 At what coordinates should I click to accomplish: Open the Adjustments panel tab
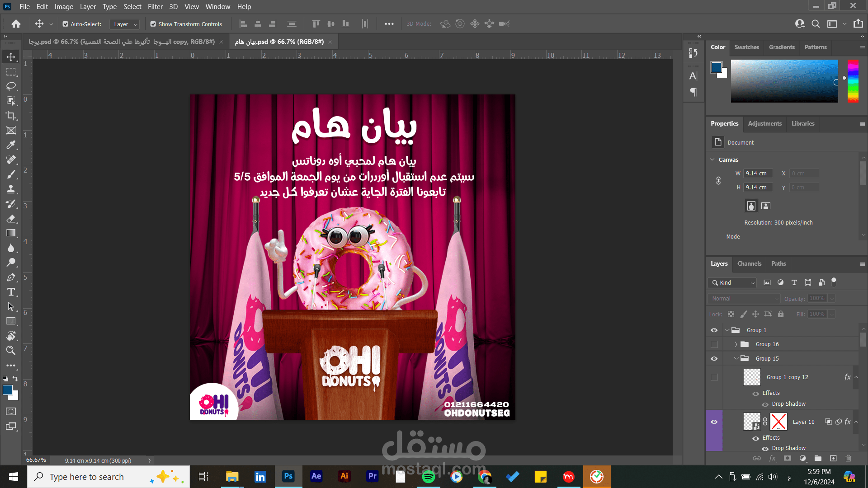click(x=764, y=124)
